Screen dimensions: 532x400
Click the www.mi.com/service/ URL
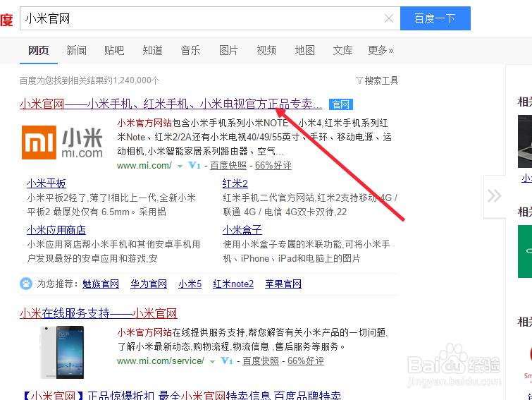coord(161,361)
